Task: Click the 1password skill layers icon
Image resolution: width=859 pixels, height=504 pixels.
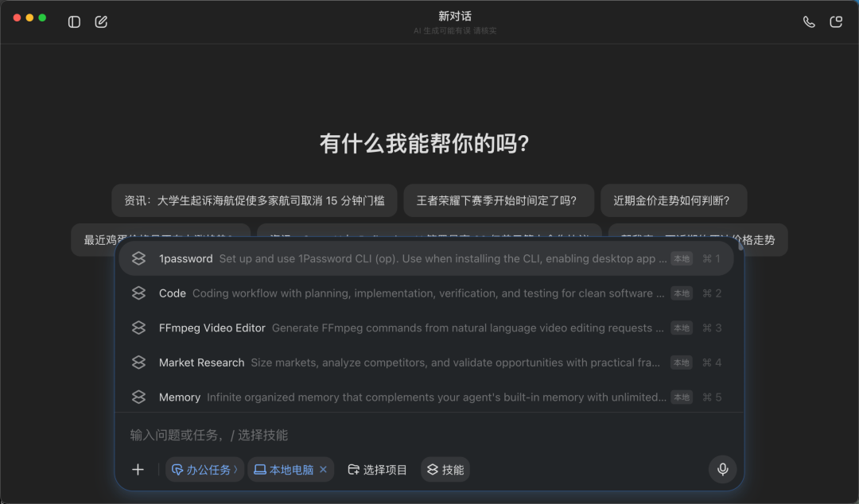Action: point(138,258)
